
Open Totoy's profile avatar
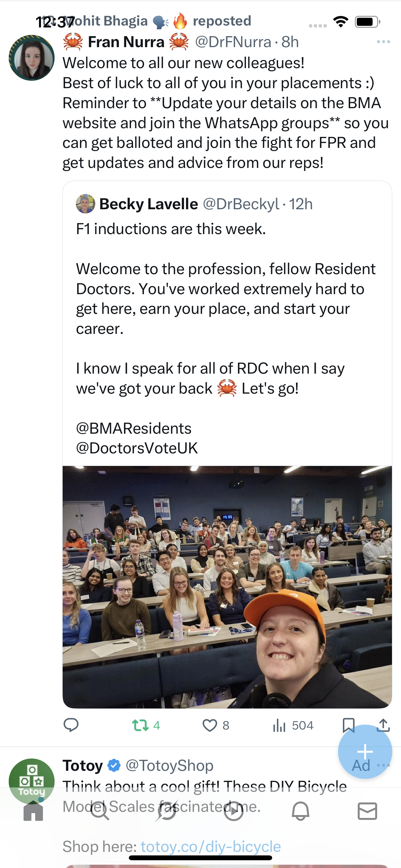click(31, 781)
